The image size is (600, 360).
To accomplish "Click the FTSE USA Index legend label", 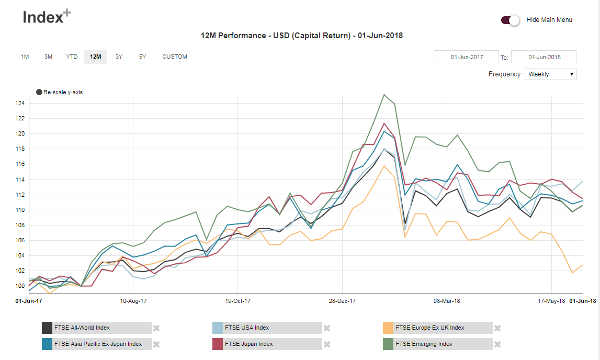I will [247, 328].
